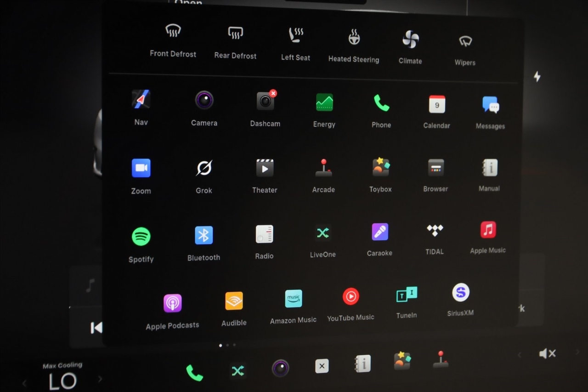The height and width of the screenshot is (392, 588).
Task: Decrease temperature with left arrow beside LO
Action: point(25,383)
